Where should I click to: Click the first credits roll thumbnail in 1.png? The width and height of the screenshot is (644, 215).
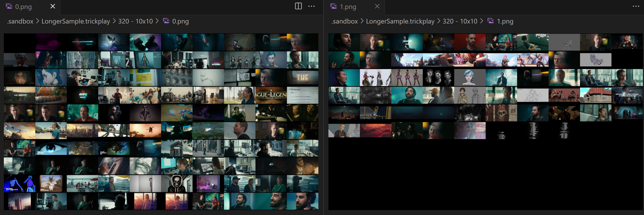tap(501, 130)
